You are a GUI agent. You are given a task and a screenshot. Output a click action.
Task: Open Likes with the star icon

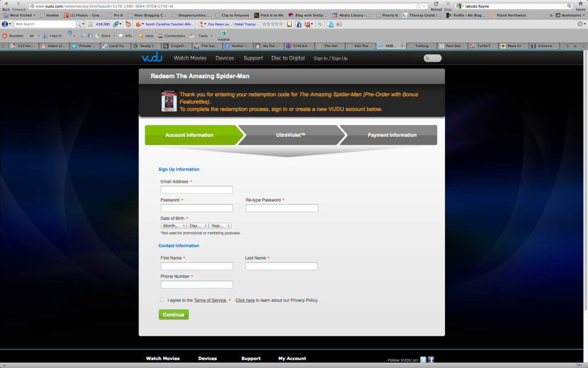click(141, 36)
